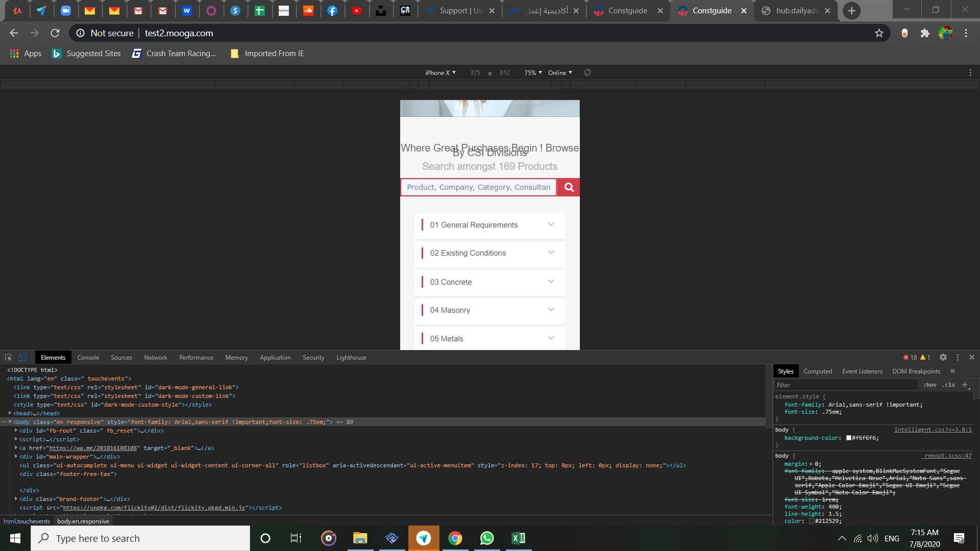Expand the main-wrapper div node

(x=16, y=456)
